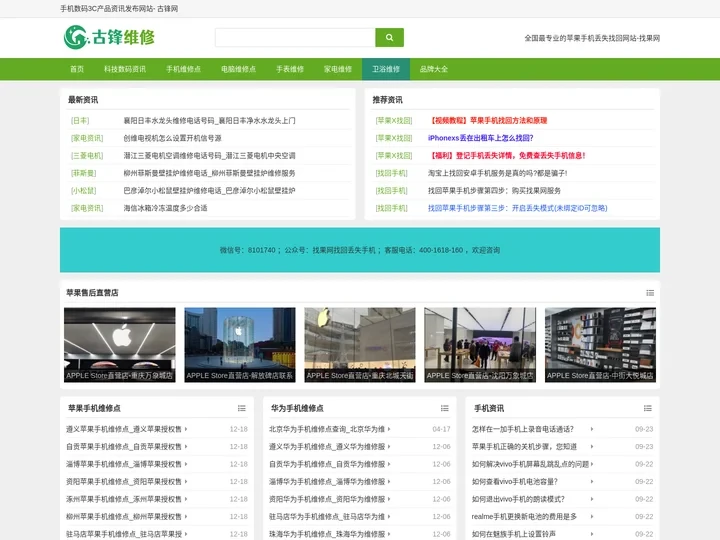Open thumbnail APPLE Store直营店-解放碑店联系
The height and width of the screenshot is (540, 720).
[x=240, y=345]
